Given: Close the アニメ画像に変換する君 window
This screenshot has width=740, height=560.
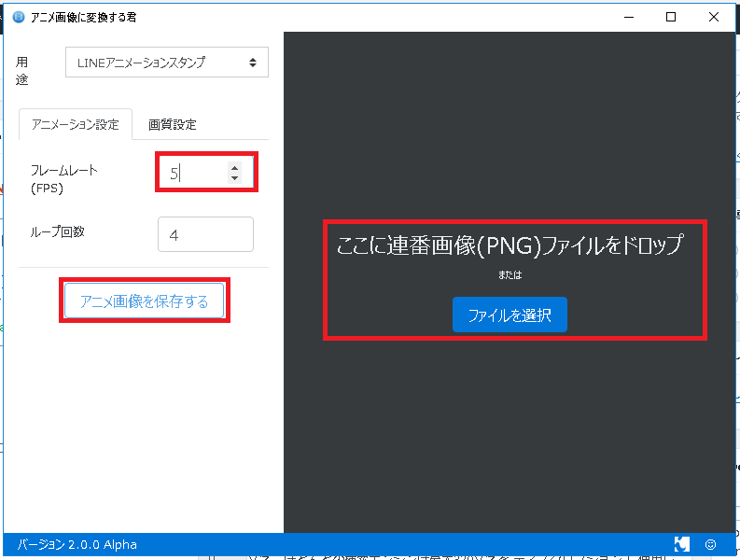Looking at the screenshot, I should coord(714,17).
